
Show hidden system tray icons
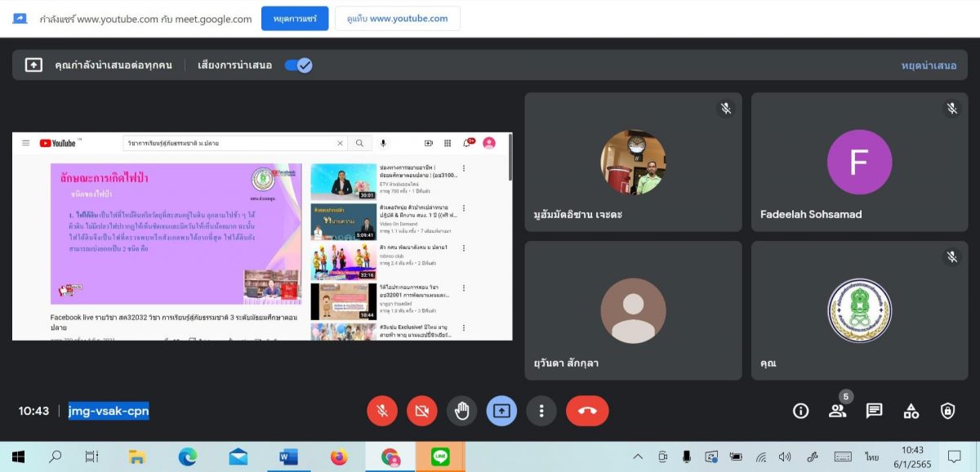click(x=638, y=456)
